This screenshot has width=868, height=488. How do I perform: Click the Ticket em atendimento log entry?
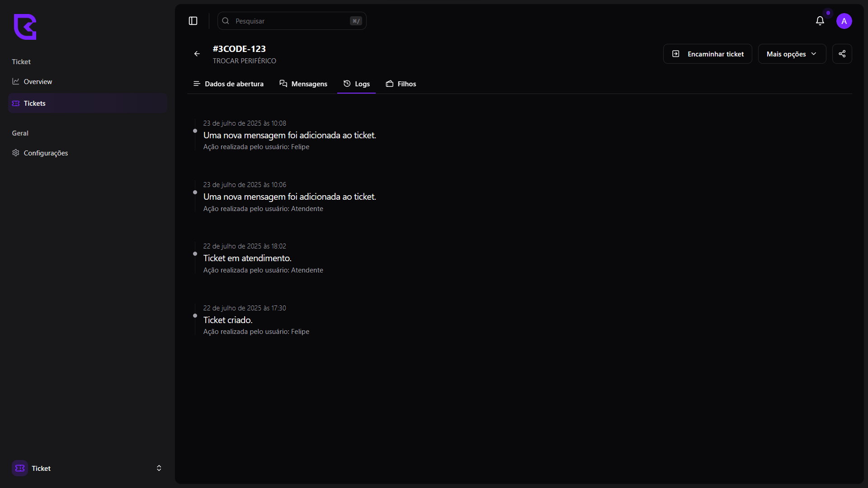[x=247, y=258]
